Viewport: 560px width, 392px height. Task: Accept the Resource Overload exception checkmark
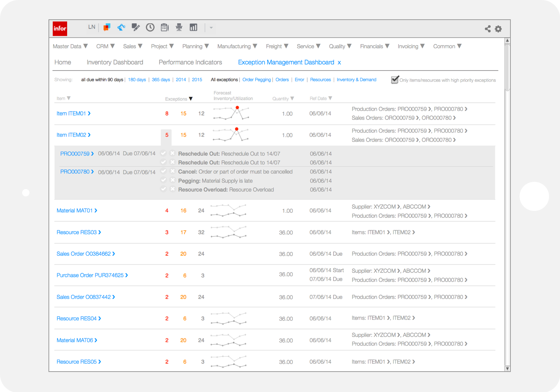point(164,189)
